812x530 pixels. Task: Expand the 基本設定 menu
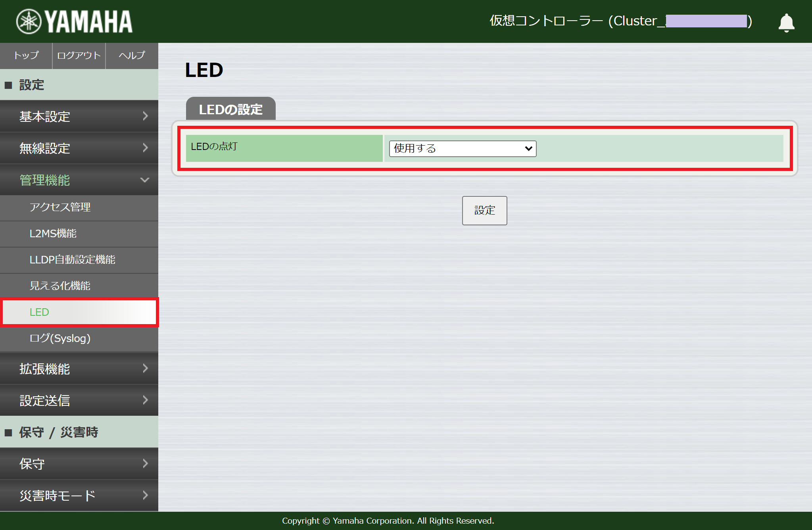coord(79,116)
